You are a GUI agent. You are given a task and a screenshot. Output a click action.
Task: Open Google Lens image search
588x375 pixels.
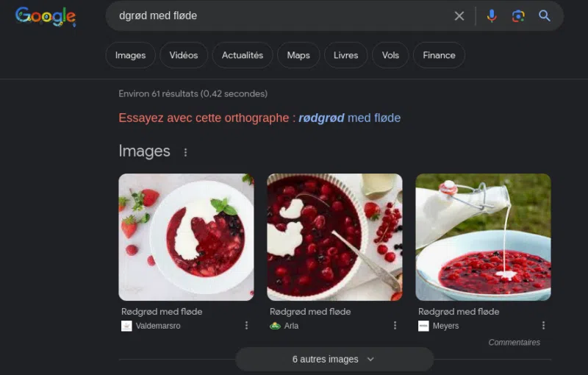(518, 16)
